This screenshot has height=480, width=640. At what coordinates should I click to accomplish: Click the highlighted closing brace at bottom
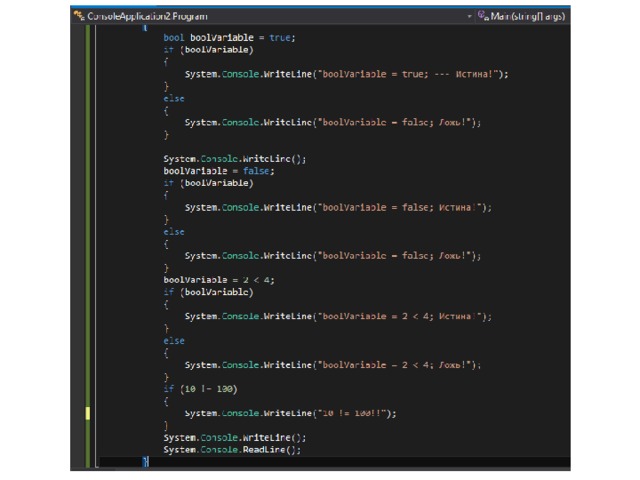click(144, 461)
